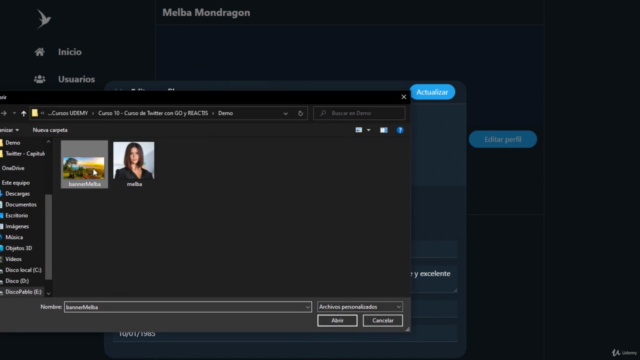
Task: Click the Actualizar button
Action: pos(432,92)
